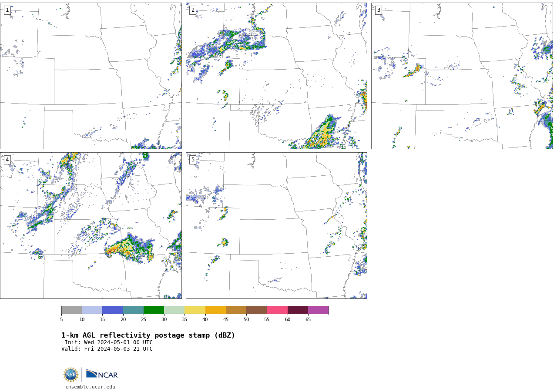
Task: Click the NSF logo icon
Action: 70,375
